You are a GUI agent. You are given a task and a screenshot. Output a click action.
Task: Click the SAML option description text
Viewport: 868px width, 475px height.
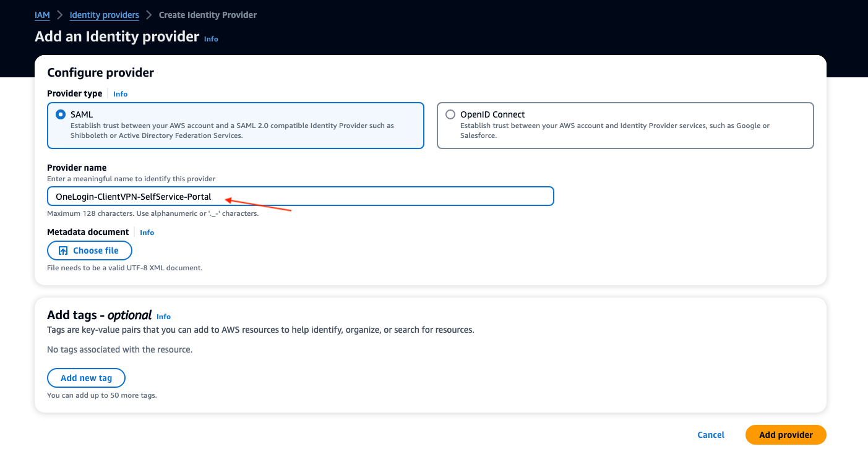pos(232,131)
